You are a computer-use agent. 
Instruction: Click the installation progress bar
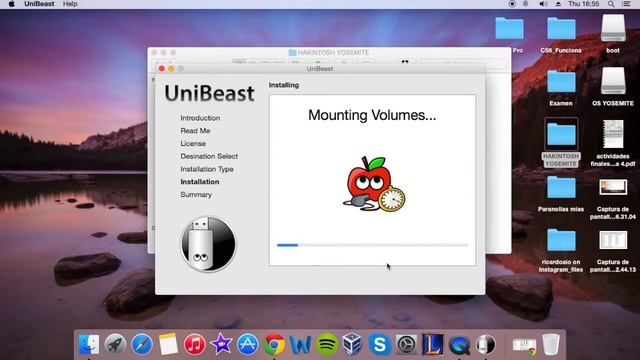[x=372, y=245]
